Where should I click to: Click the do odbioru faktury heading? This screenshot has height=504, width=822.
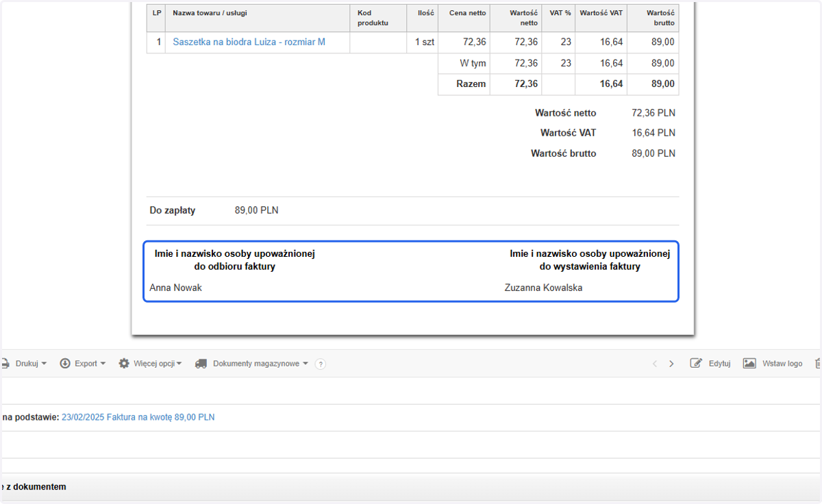(x=235, y=266)
